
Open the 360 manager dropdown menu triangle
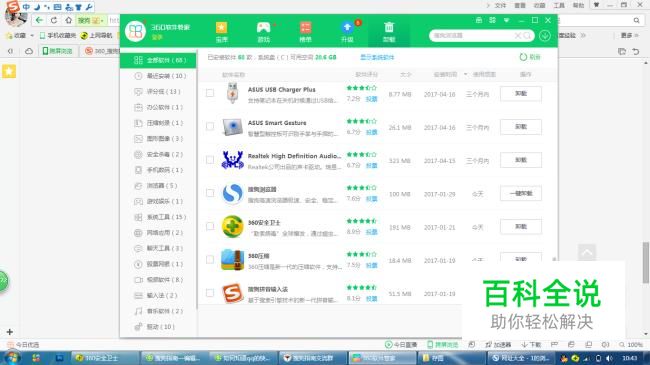(506, 20)
